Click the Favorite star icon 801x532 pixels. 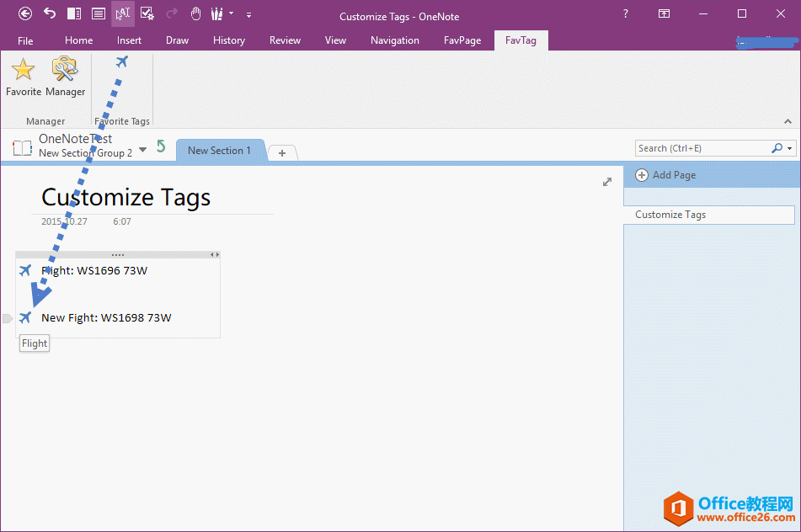tap(23, 72)
